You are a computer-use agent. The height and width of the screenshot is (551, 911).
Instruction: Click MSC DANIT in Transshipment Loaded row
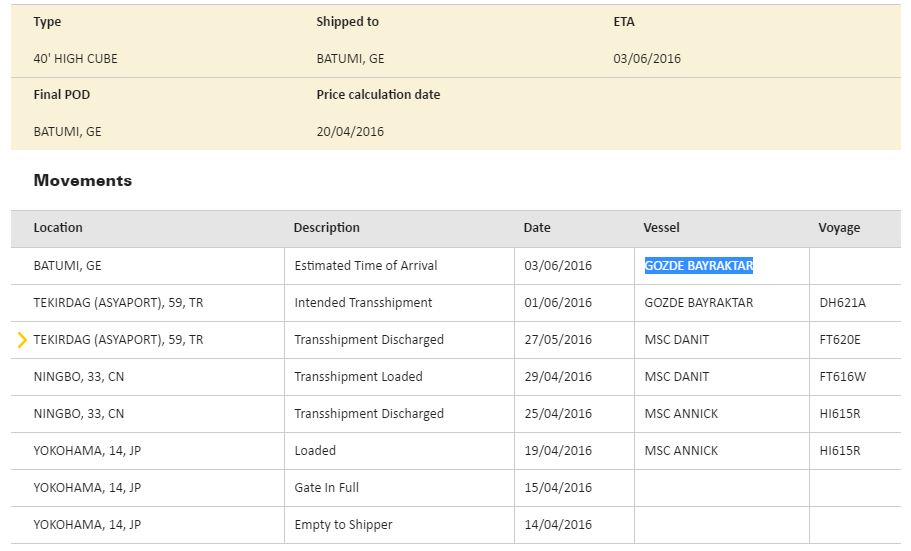click(676, 377)
